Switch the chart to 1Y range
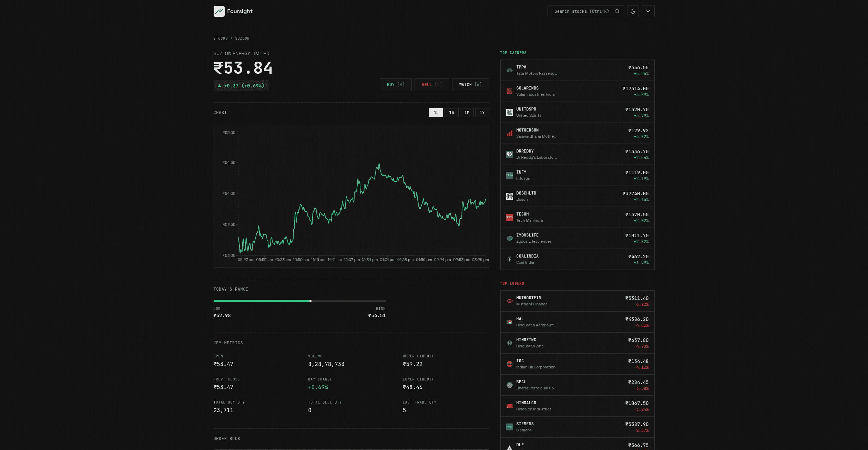The width and height of the screenshot is (868, 450). [482, 113]
